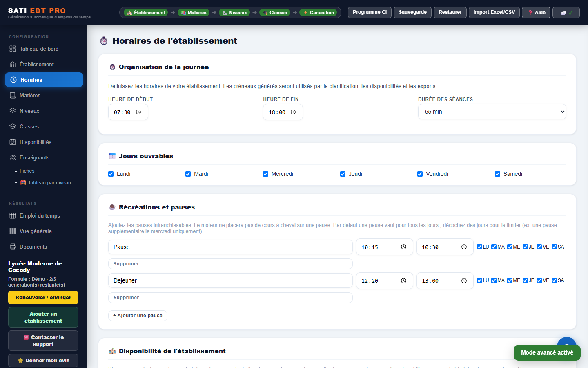The height and width of the screenshot is (368, 588).
Task: Click the Sauvegarde button
Action: 413,13
